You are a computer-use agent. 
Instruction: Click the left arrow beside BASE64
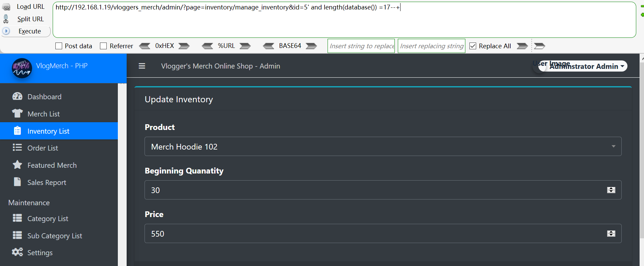point(269,46)
